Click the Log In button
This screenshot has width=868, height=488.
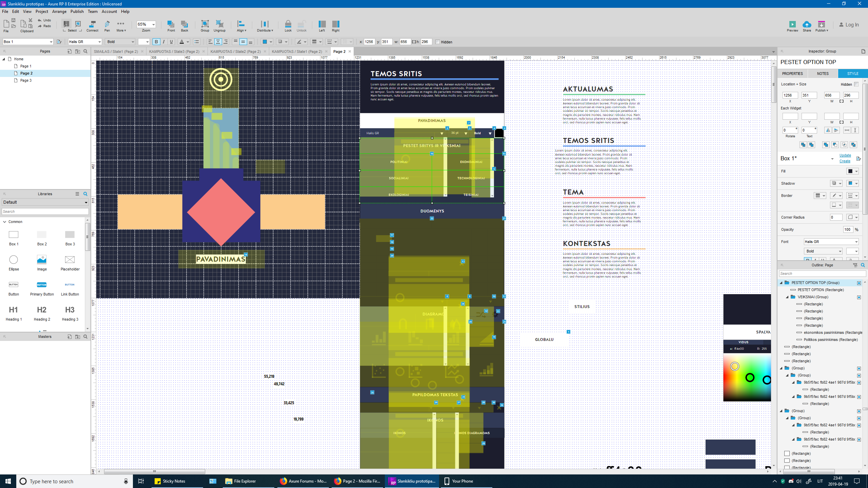(x=849, y=25)
